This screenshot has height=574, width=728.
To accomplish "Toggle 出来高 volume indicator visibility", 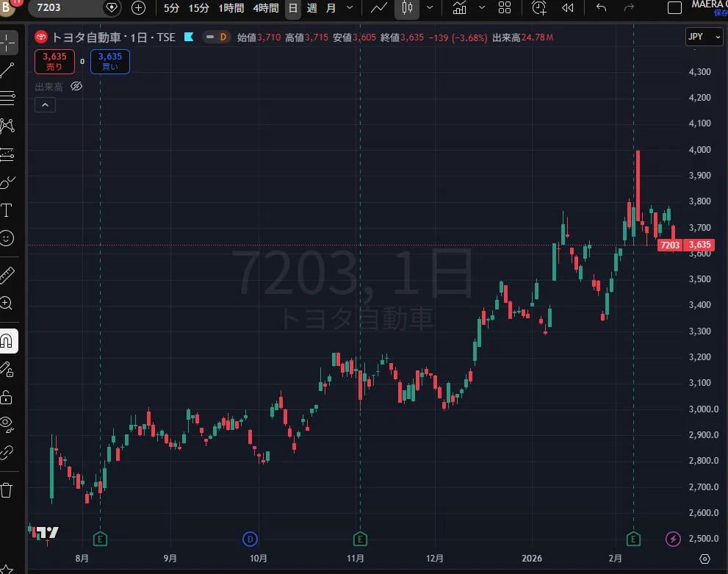I will [x=76, y=87].
